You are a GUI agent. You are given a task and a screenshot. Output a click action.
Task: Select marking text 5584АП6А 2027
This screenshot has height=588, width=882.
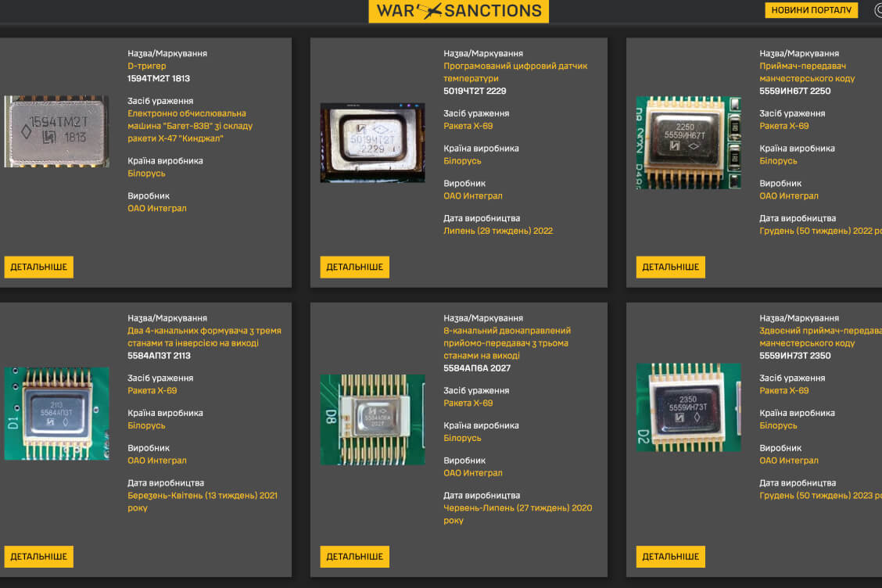click(477, 367)
